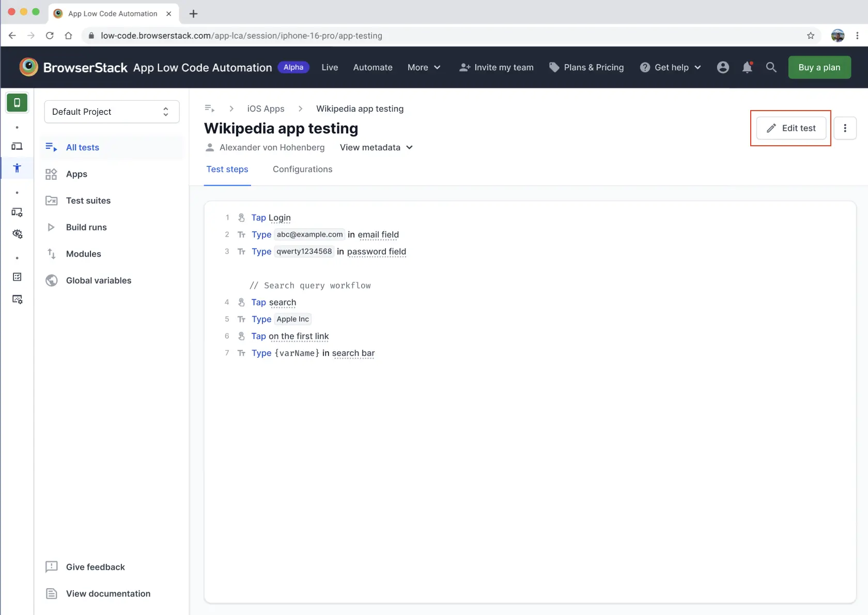The height and width of the screenshot is (615, 868).
Task: Open the green mobile app testing icon
Action: 17,102
